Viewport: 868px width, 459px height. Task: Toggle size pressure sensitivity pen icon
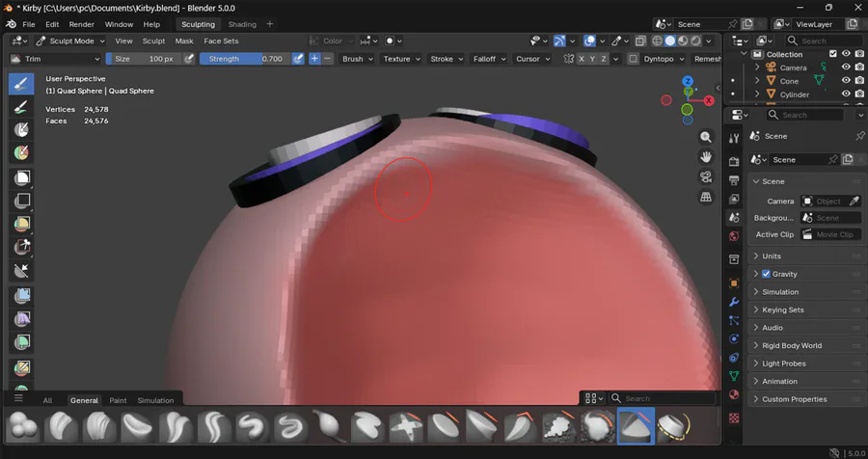tap(189, 59)
